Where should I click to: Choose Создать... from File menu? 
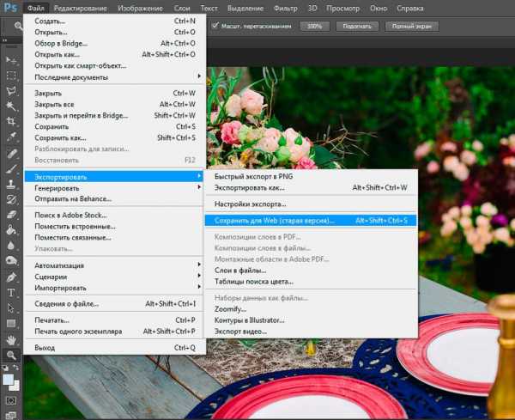click(114, 21)
